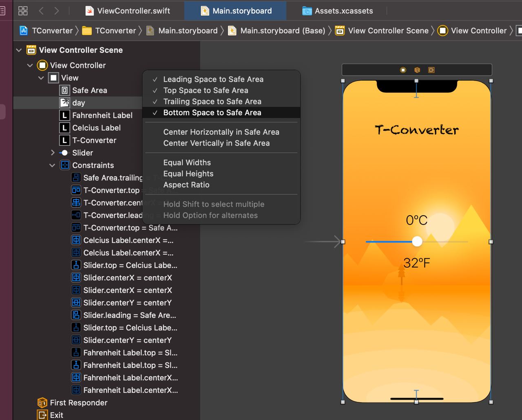The height and width of the screenshot is (420, 522).
Task: Select the View Controller Scene icon
Action: pyautogui.click(x=31, y=50)
